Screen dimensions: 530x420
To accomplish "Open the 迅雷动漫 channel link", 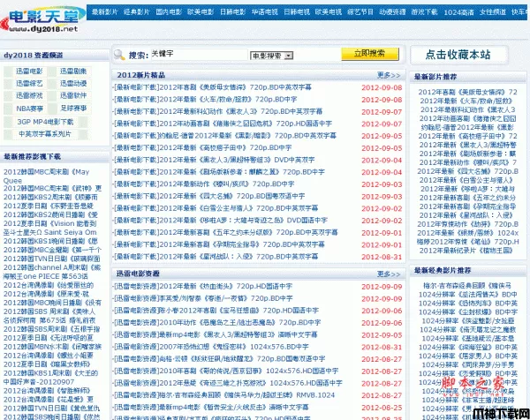I will [x=73, y=84].
